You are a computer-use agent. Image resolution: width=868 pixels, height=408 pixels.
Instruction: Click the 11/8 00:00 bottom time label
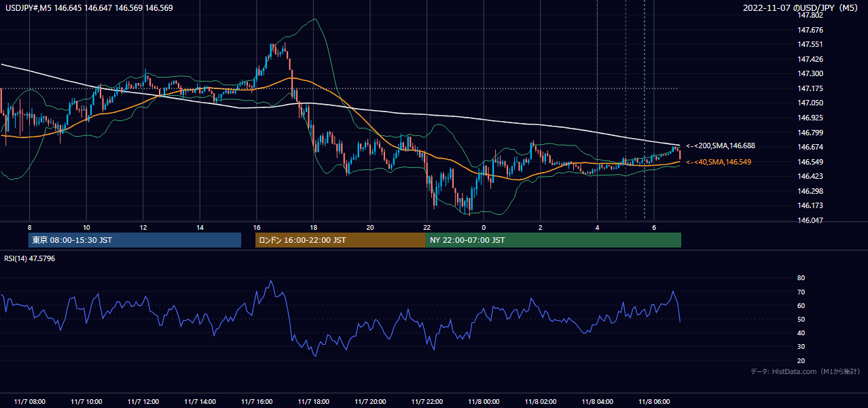coord(484,401)
